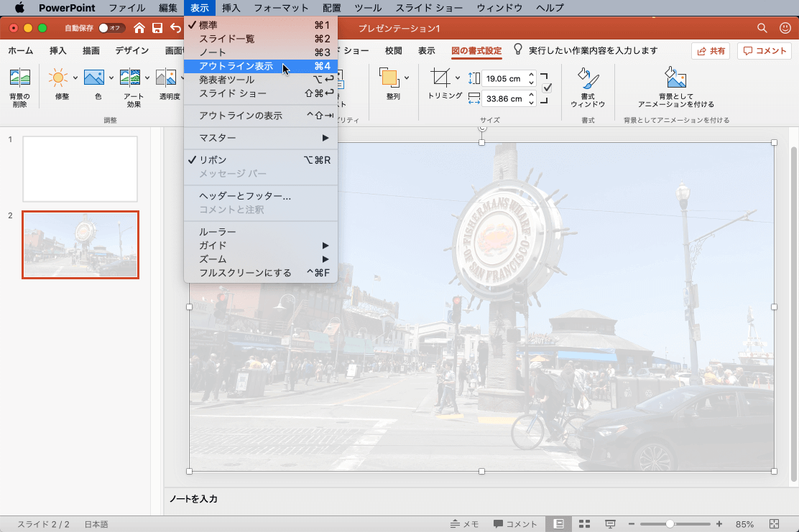Screen dimensions: 799x532
Task: Select the slide 2 thumbnail
Action: coord(80,245)
